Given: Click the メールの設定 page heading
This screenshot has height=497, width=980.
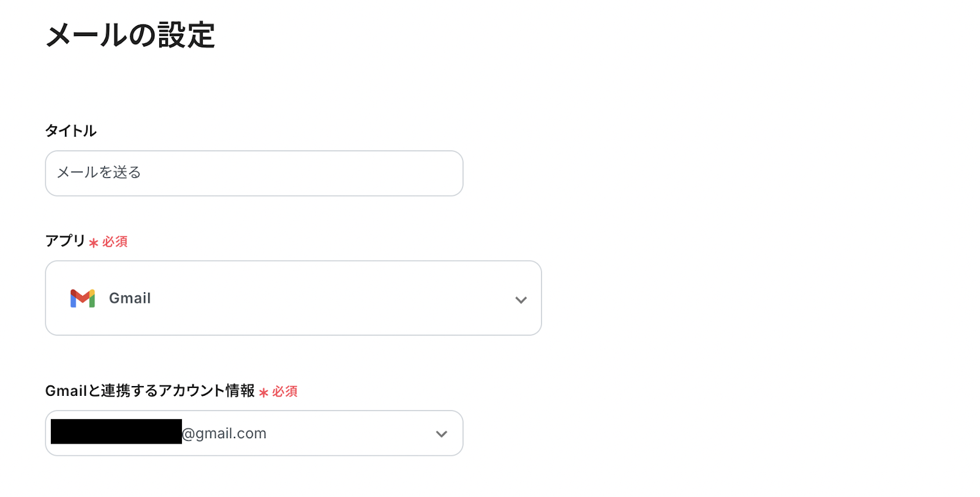Looking at the screenshot, I should point(130,35).
